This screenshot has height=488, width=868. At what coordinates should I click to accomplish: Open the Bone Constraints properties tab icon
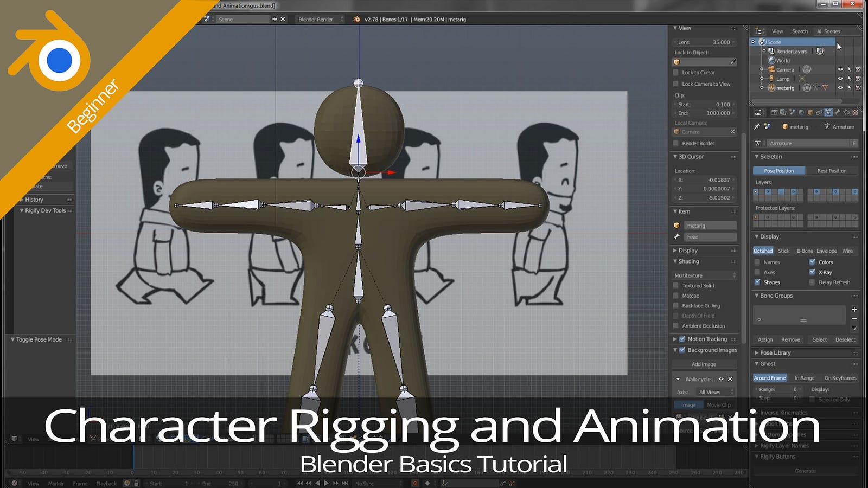point(846,112)
